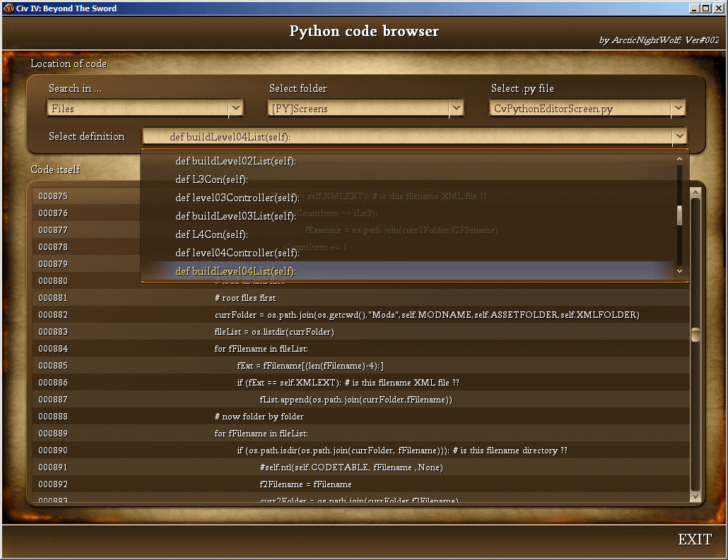The image size is (728, 560).
Task: Click the definition list scrollbar thumb
Action: (x=679, y=215)
